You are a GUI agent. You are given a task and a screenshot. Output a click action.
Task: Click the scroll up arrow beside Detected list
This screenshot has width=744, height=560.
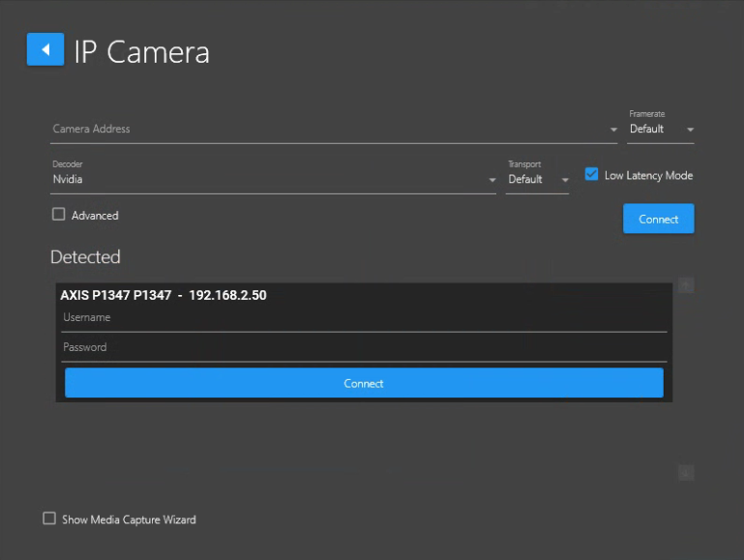tap(686, 285)
